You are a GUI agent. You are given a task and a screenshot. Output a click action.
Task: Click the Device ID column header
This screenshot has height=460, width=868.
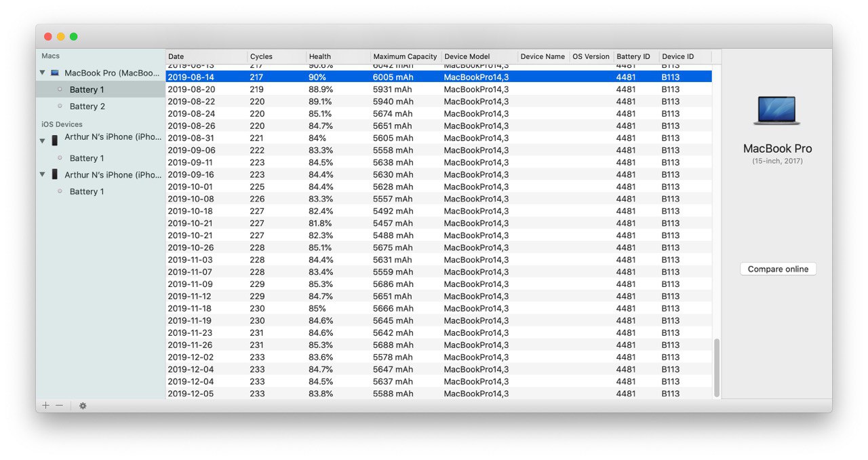tap(685, 56)
